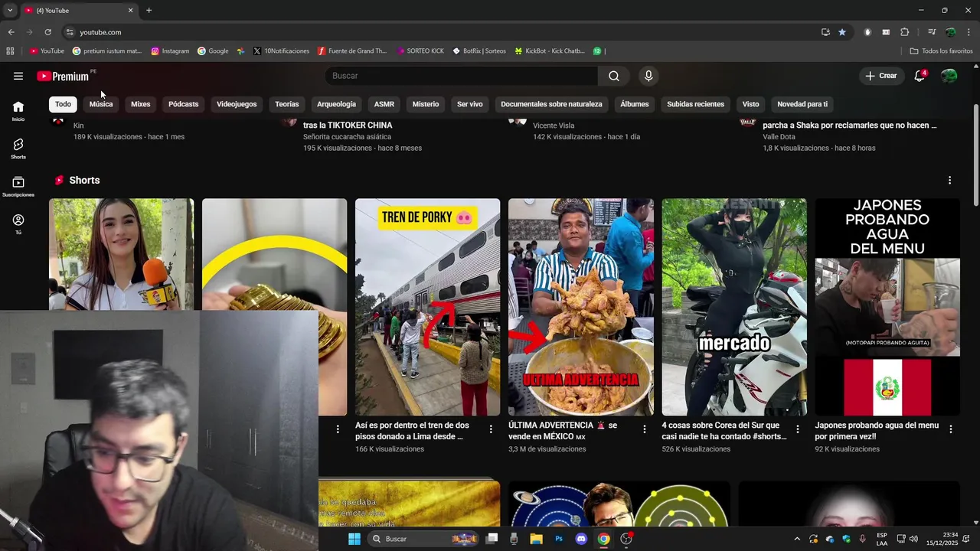Image resolution: width=980 pixels, height=551 pixels.
Task: Click the Windows taskbar Buscar box
Action: [x=424, y=539]
